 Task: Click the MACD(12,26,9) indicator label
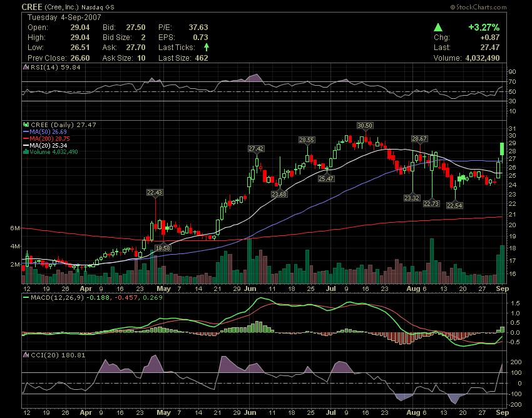point(57,298)
